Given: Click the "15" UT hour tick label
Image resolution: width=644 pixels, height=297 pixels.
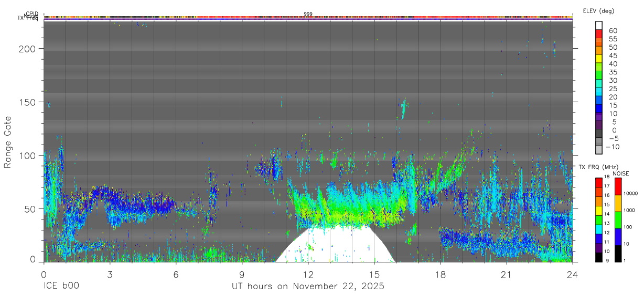Looking at the screenshot, I should tap(374, 274).
